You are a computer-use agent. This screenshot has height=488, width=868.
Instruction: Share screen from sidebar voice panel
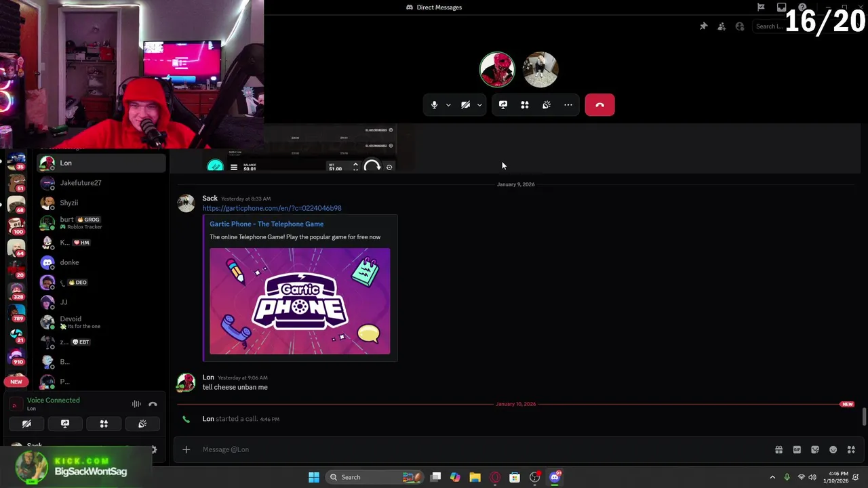65,424
